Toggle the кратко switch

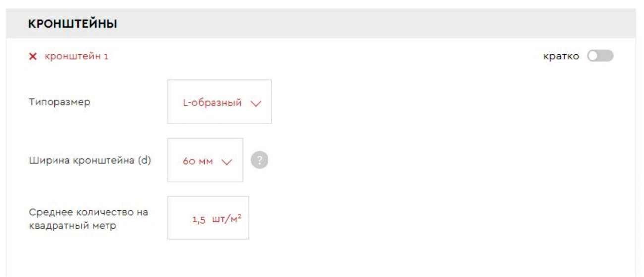[x=600, y=56]
